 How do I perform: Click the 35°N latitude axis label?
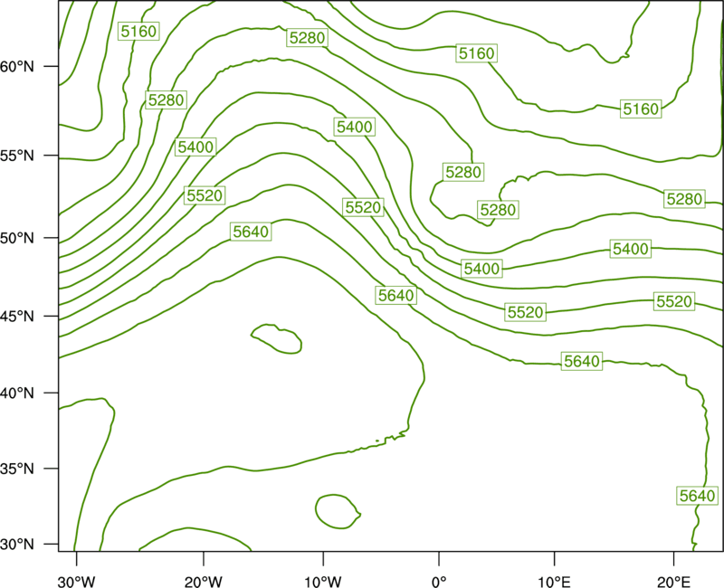click(x=17, y=469)
